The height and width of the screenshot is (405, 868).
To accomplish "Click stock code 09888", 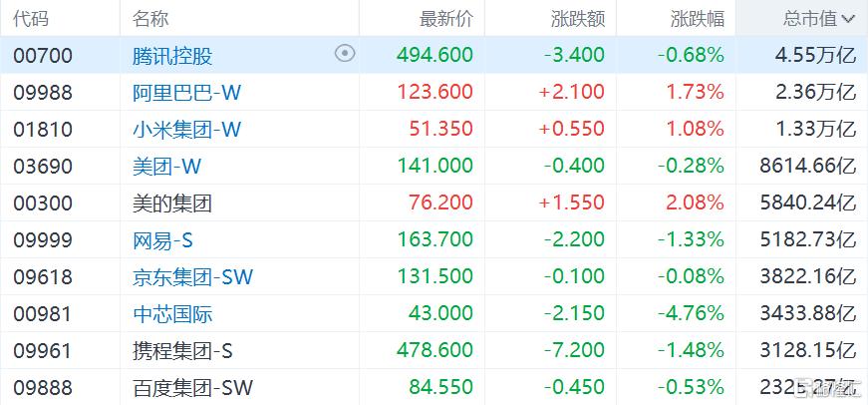I will pyautogui.click(x=43, y=388).
